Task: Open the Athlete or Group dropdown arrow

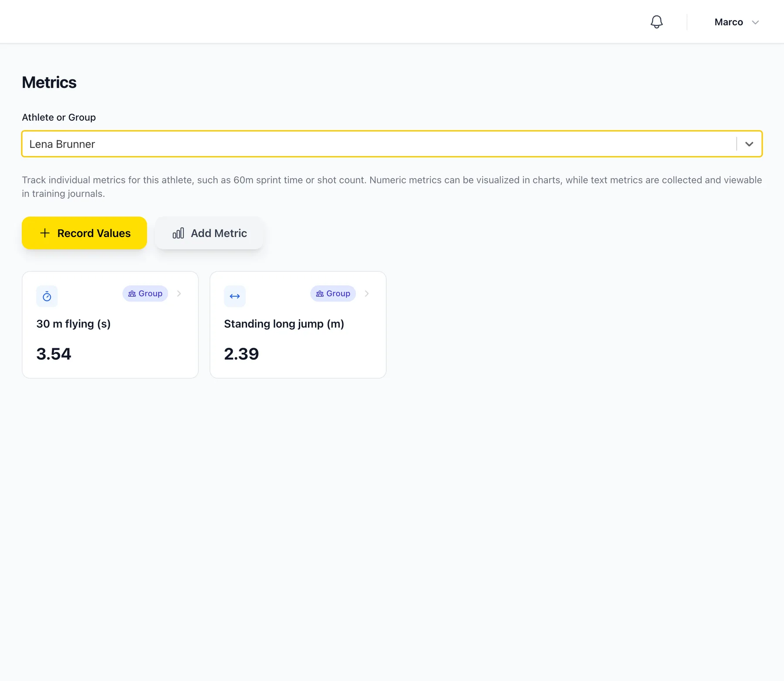Action: (x=749, y=144)
